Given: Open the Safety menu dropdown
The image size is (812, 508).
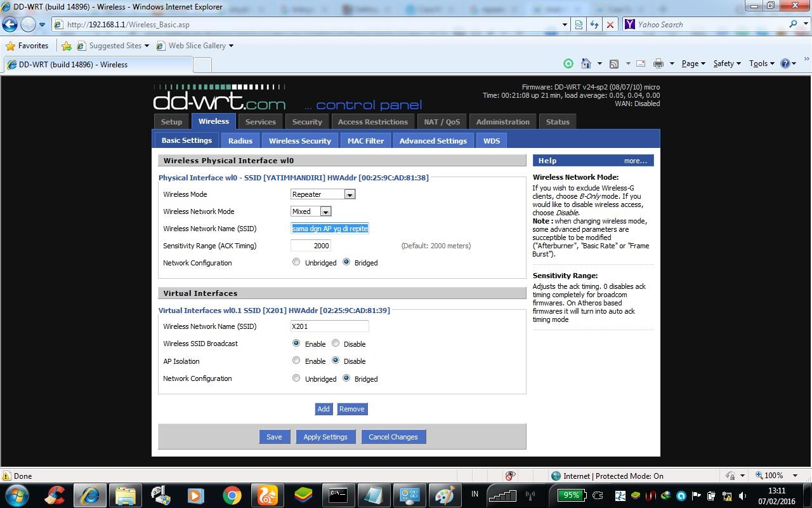Looking at the screenshot, I should click(727, 63).
